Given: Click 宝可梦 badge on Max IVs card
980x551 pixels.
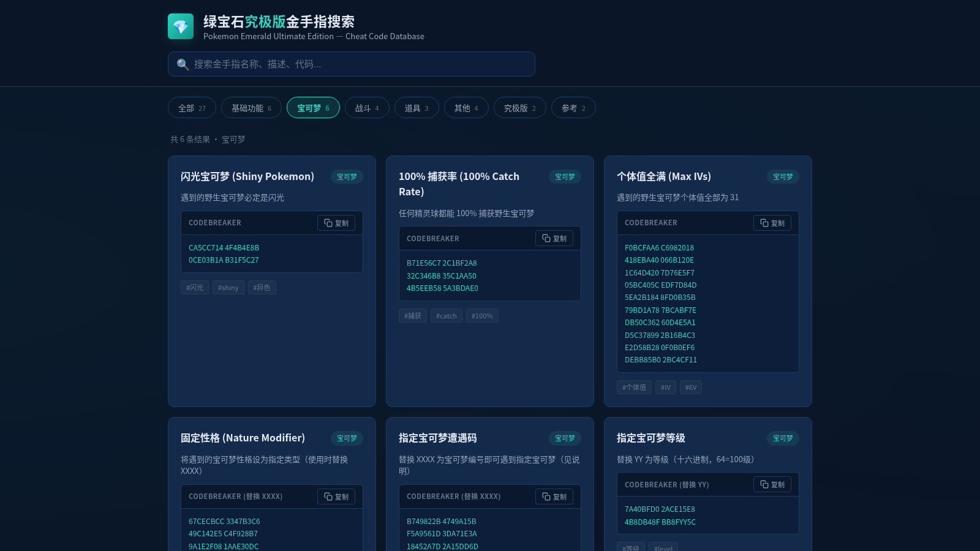Looking at the screenshot, I should point(783,176).
